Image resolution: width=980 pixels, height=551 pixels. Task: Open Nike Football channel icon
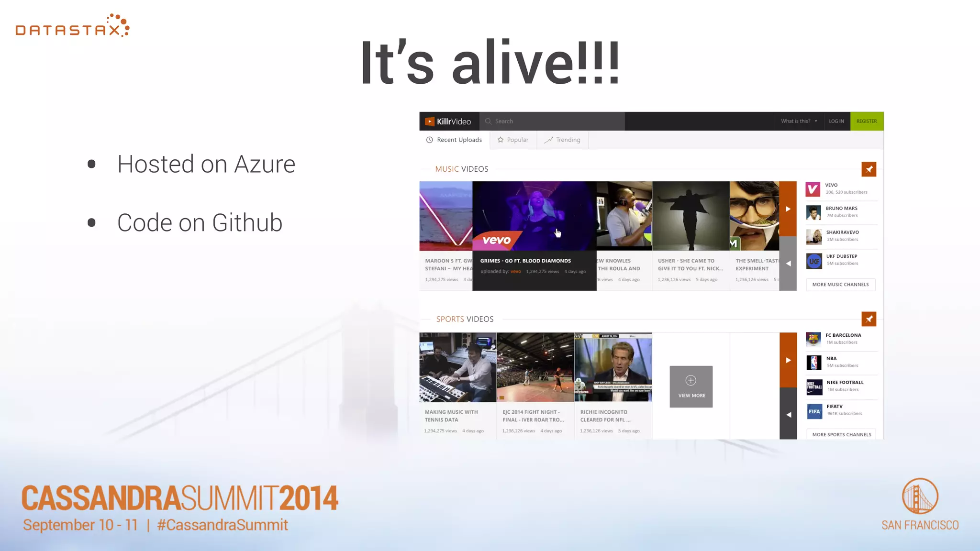tap(814, 387)
